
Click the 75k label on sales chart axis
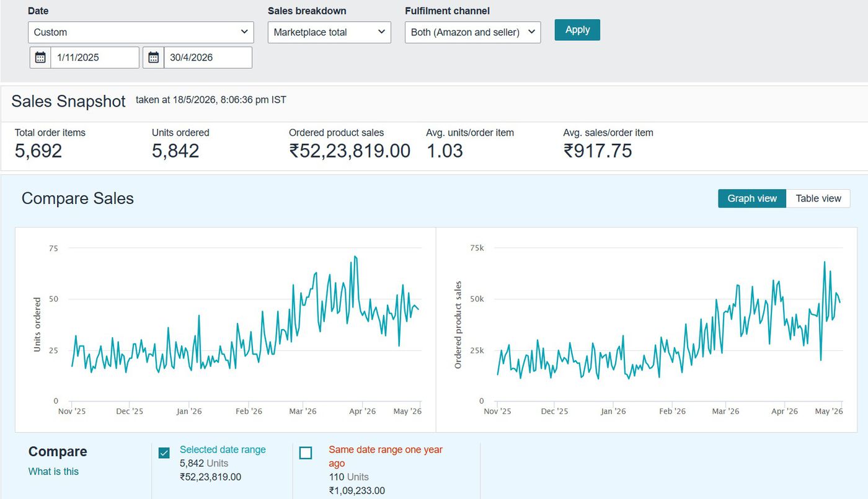477,249
